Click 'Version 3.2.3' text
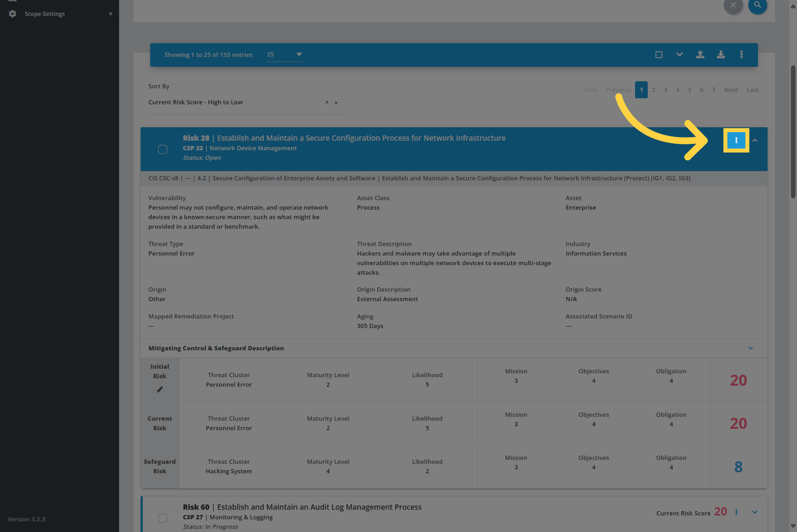This screenshot has width=797, height=532. 26,519
